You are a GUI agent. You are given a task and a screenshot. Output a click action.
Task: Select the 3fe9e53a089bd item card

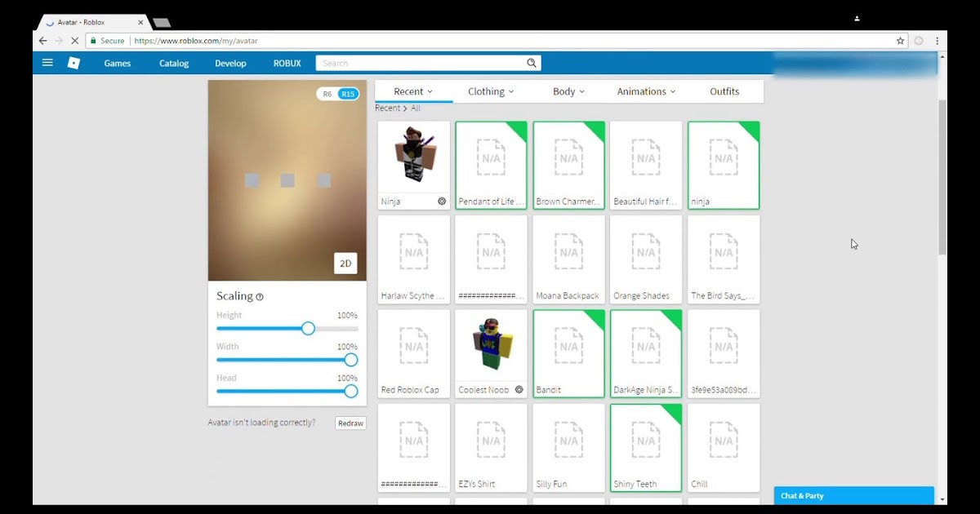click(724, 353)
